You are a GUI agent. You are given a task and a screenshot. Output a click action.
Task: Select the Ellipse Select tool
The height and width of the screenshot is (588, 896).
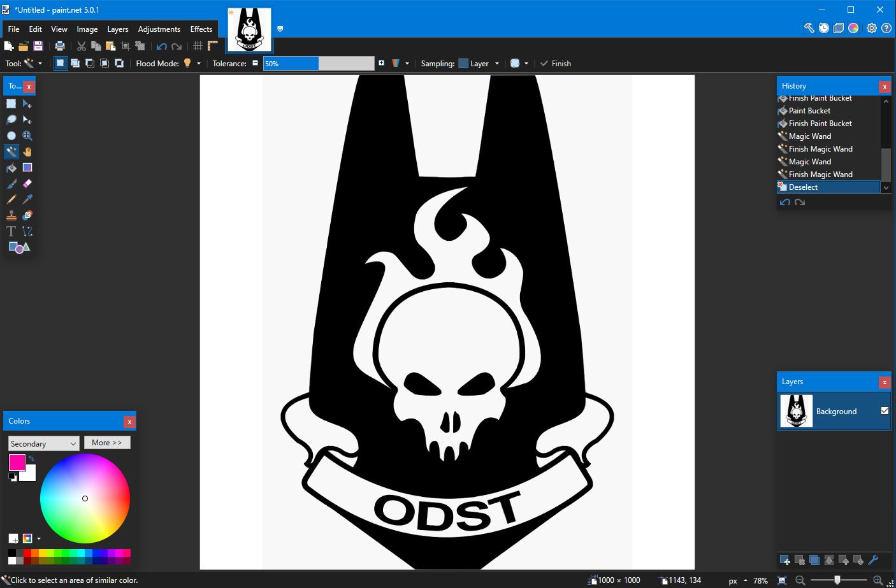click(x=11, y=136)
